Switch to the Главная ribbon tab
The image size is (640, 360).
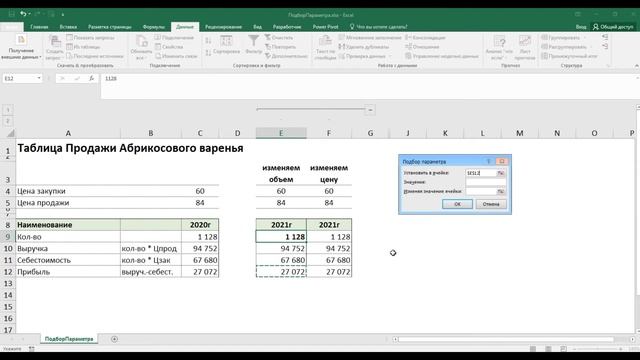[39, 27]
